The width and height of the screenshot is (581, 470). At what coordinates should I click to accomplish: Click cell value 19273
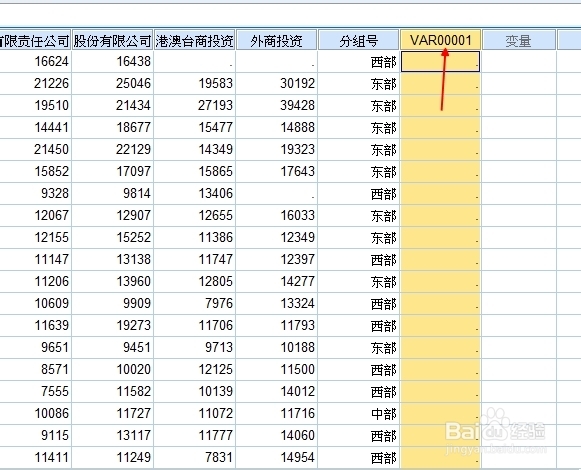coord(134,325)
